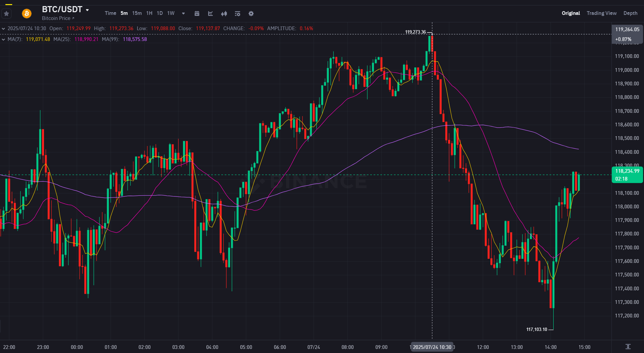Select the 1D timeframe
The image size is (644, 353).
(x=160, y=13)
